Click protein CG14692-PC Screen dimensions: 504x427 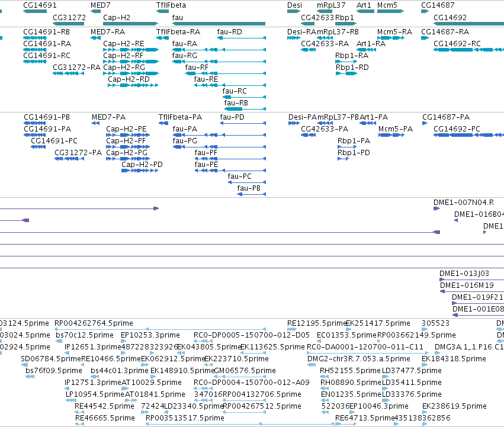click(468, 135)
